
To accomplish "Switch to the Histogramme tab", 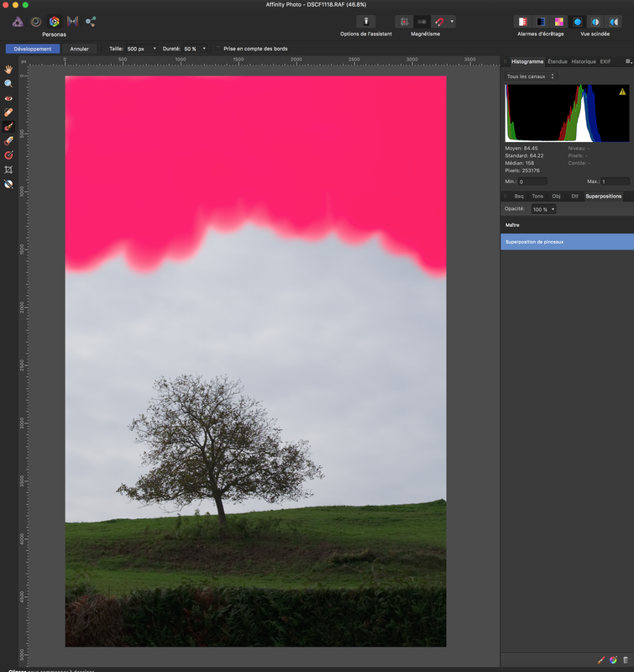I will pos(527,61).
